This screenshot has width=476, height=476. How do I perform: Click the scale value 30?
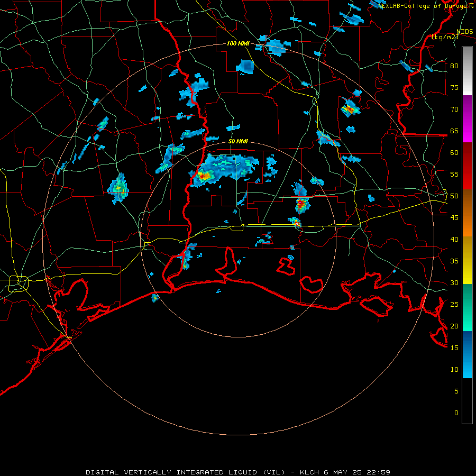point(454,282)
